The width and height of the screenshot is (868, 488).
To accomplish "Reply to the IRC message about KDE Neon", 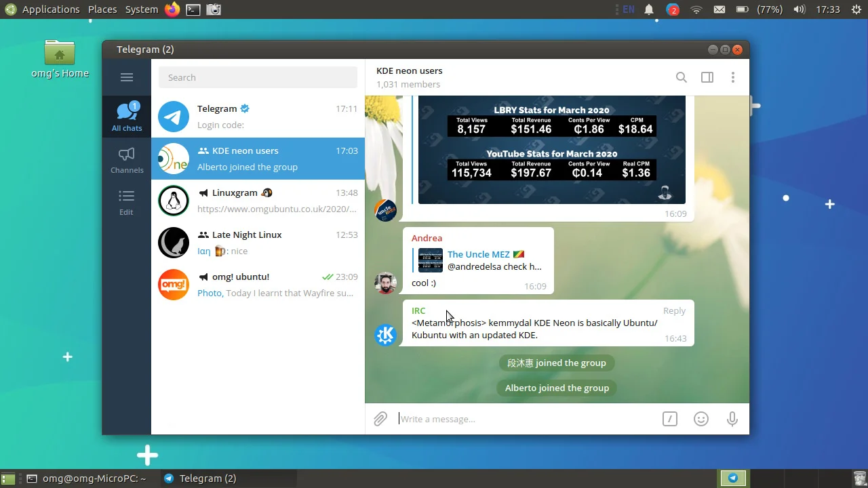I will point(673,310).
